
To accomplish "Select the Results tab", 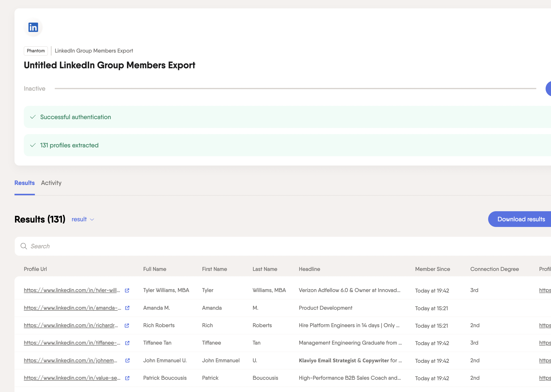I will click(25, 183).
